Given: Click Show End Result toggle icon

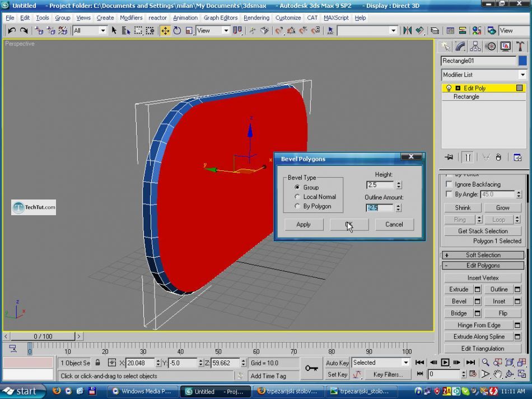Looking at the screenshot, I should pos(468,157).
